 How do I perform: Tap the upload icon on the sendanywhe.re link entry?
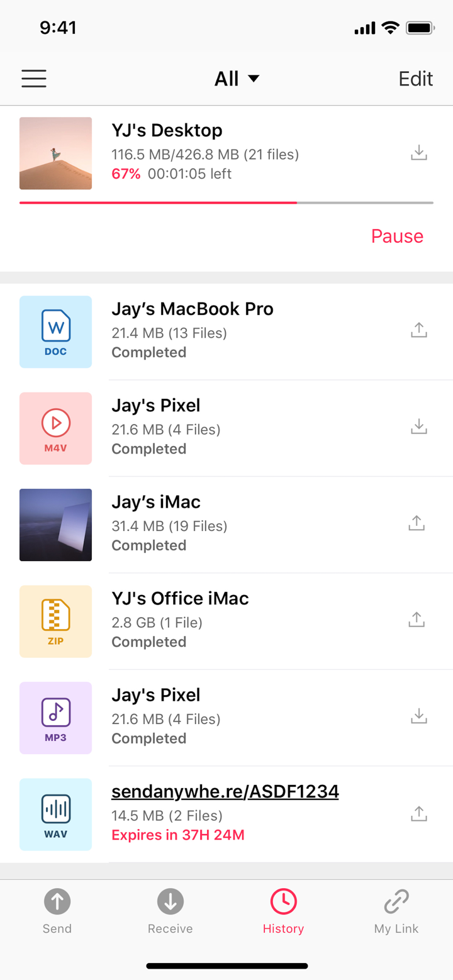pos(418,812)
